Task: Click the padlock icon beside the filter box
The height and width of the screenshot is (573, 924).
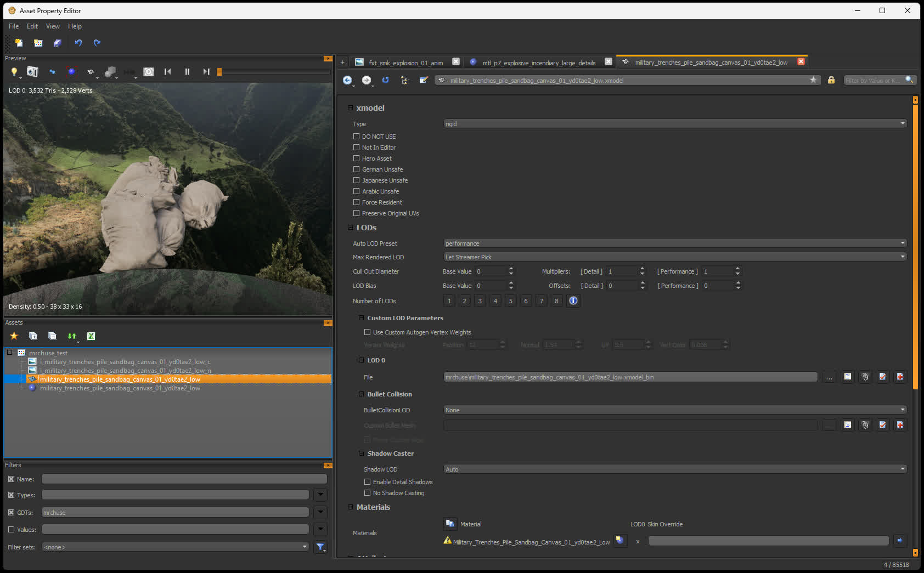Action: point(831,80)
